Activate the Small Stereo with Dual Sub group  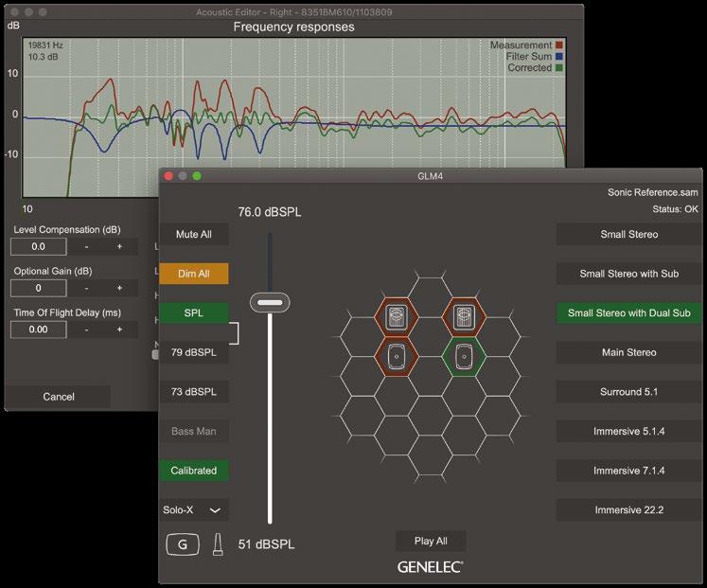point(629,313)
